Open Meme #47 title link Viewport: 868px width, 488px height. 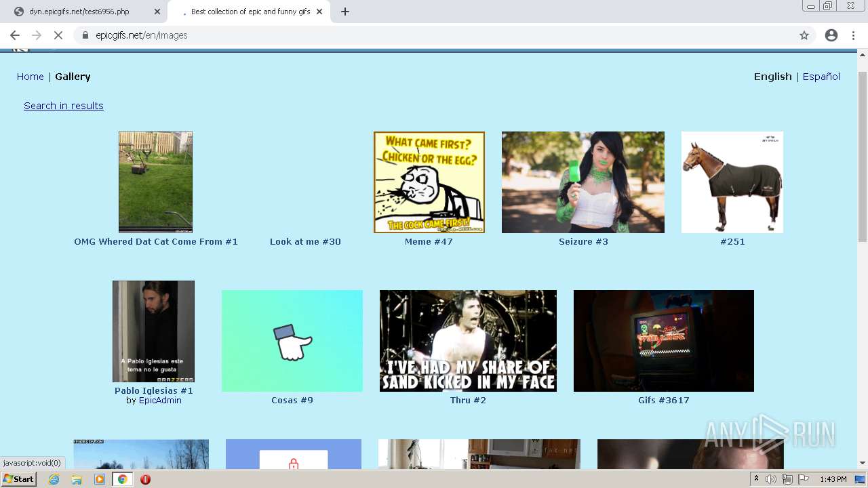pos(429,242)
